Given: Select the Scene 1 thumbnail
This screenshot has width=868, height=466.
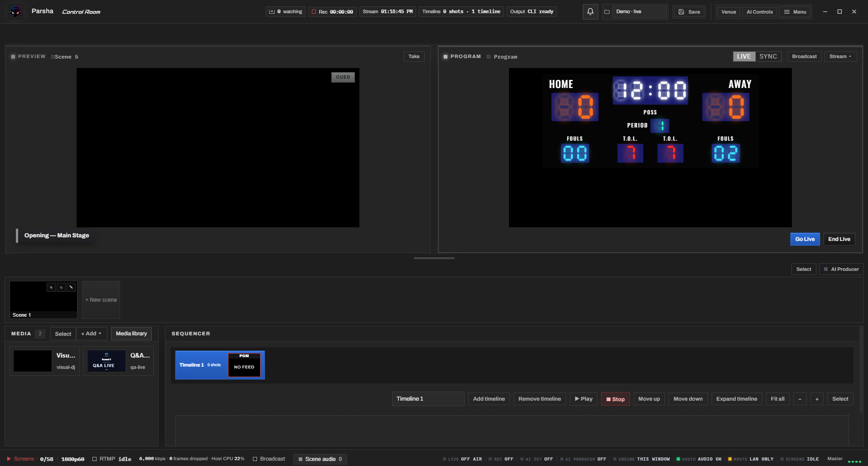Looking at the screenshot, I should (44, 300).
